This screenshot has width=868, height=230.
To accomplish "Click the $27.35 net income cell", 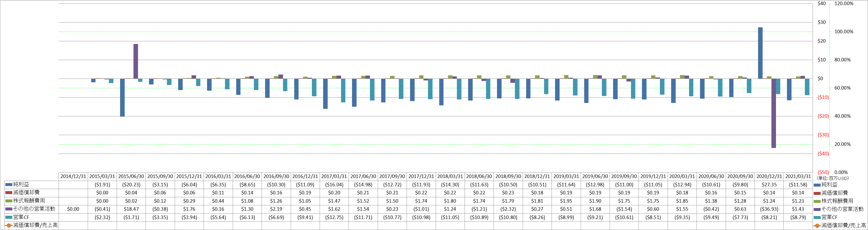I will [769, 185].
